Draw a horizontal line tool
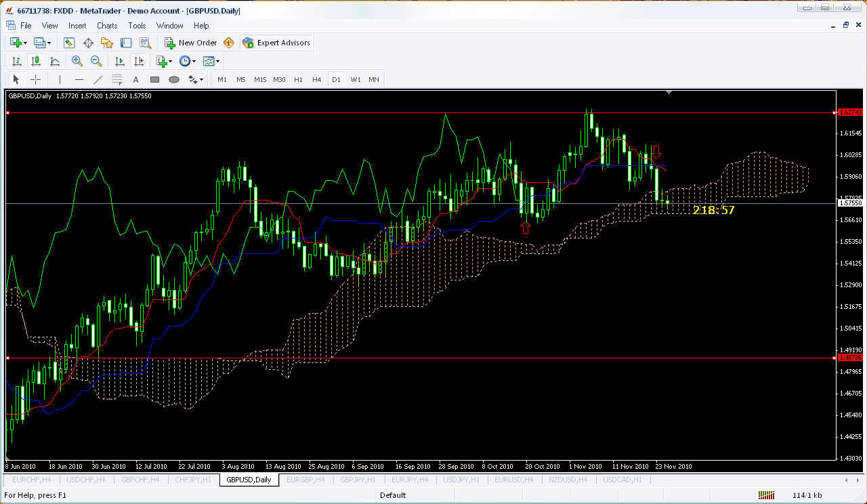 pyautogui.click(x=79, y=79)
